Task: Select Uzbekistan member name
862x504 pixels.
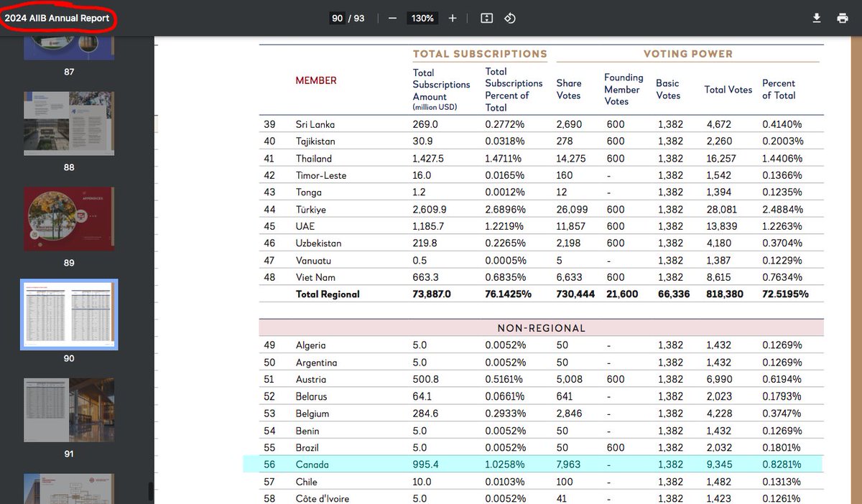Action: 318,243
